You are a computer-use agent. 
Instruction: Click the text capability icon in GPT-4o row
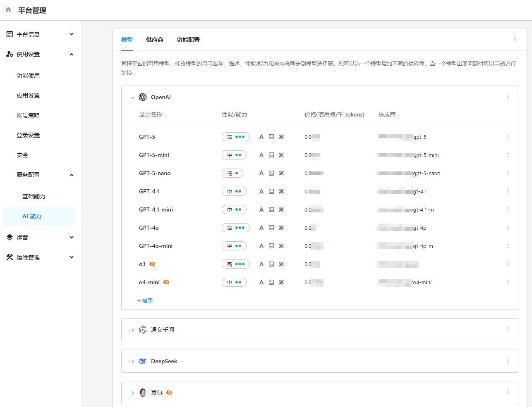point(261,228)
